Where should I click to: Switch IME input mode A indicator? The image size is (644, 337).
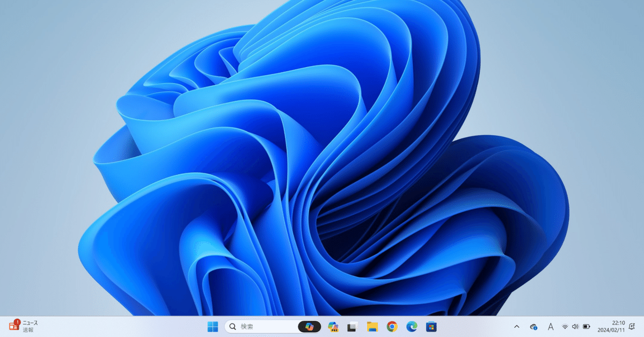551,326
